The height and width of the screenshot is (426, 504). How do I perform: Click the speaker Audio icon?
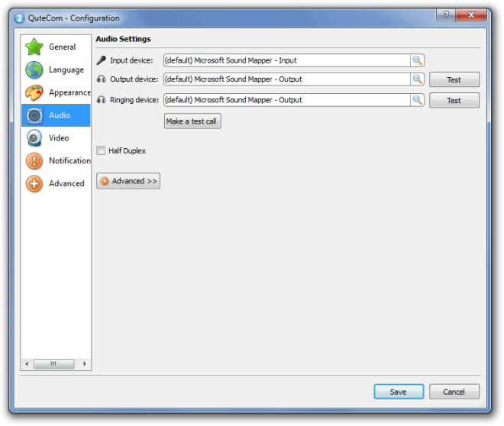pos(34,115)
